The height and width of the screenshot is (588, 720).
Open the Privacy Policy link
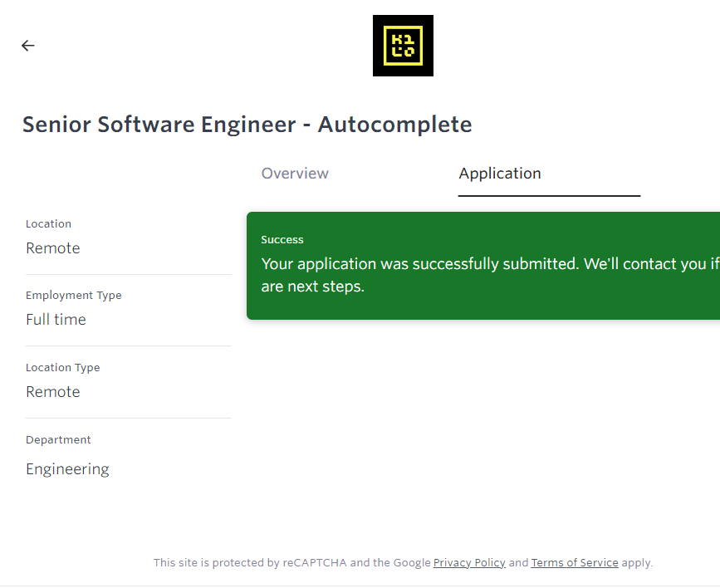469,563
